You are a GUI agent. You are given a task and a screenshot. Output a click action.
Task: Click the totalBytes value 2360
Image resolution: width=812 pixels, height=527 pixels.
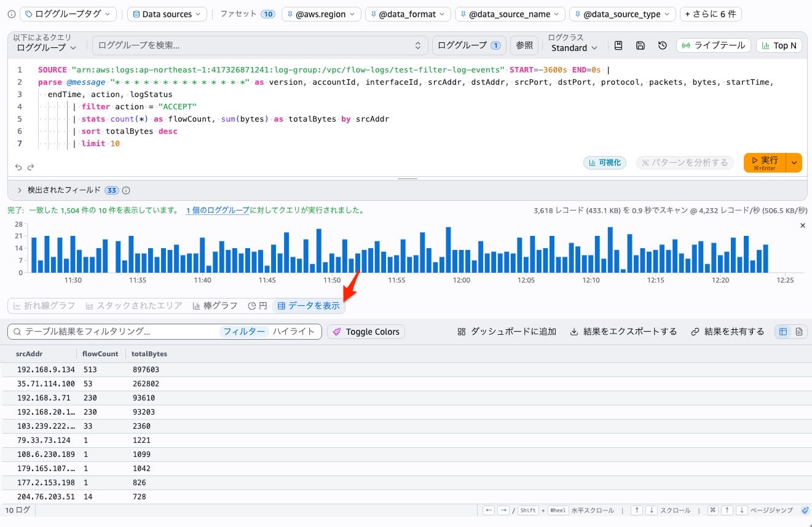[x=141, y=426]
